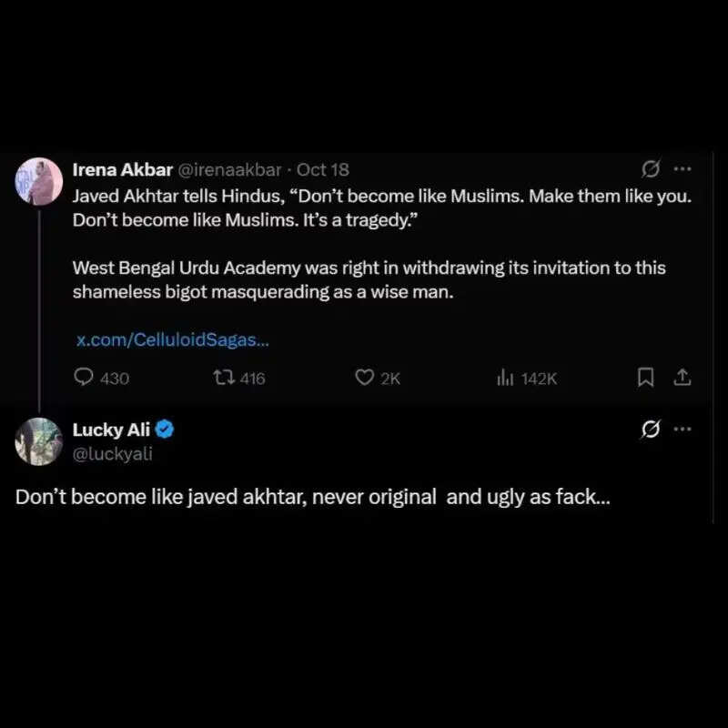Repost Irena Akbar's tweet
This screenshot has height=728, width=728.
222,378
